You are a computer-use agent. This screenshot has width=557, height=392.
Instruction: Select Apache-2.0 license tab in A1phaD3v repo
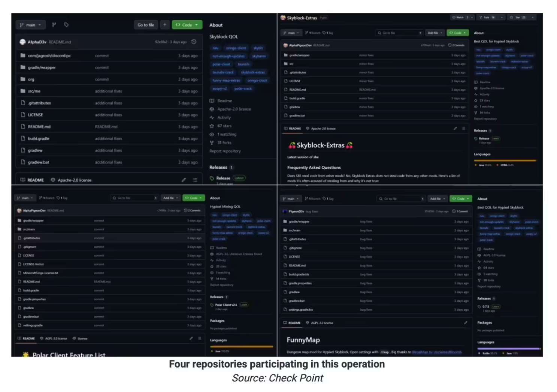click(x=71, y=180)
